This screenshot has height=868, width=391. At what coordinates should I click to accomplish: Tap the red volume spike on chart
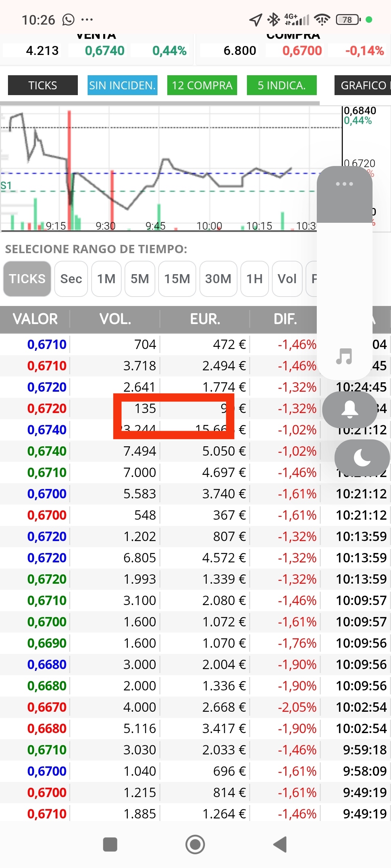69,170
